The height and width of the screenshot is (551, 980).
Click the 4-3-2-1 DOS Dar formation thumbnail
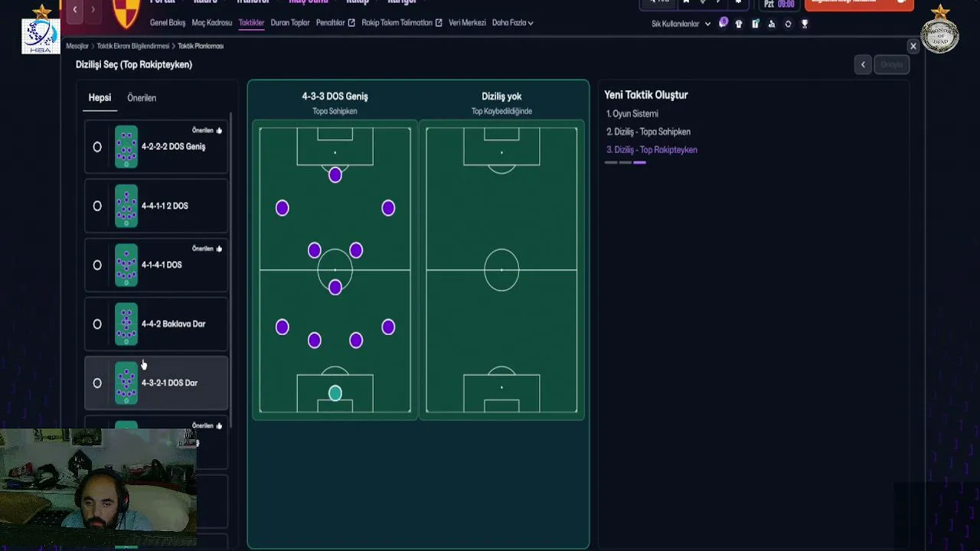coord(126,383)
